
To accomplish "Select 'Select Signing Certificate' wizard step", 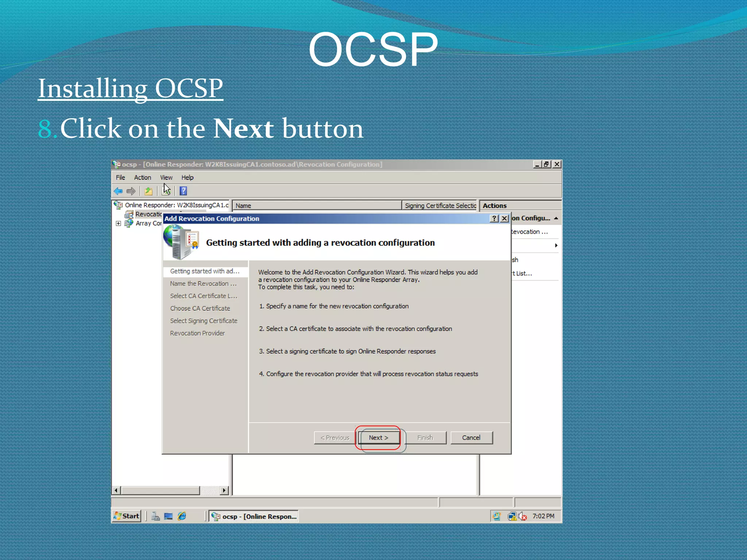I will [x=204, y=321].
